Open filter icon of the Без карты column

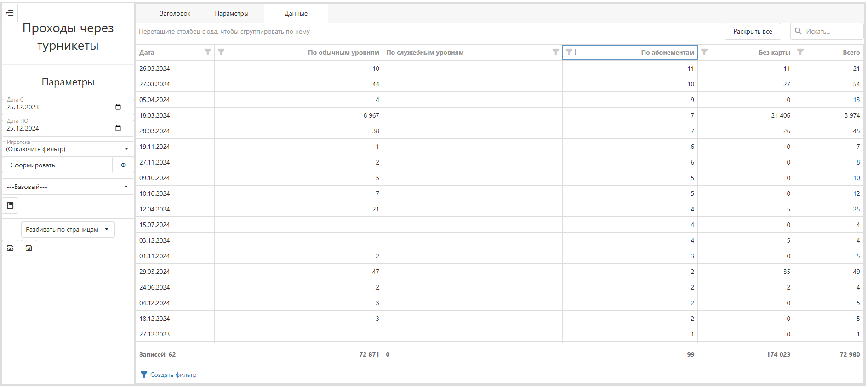pyautogui.click(x=704, y=52)
